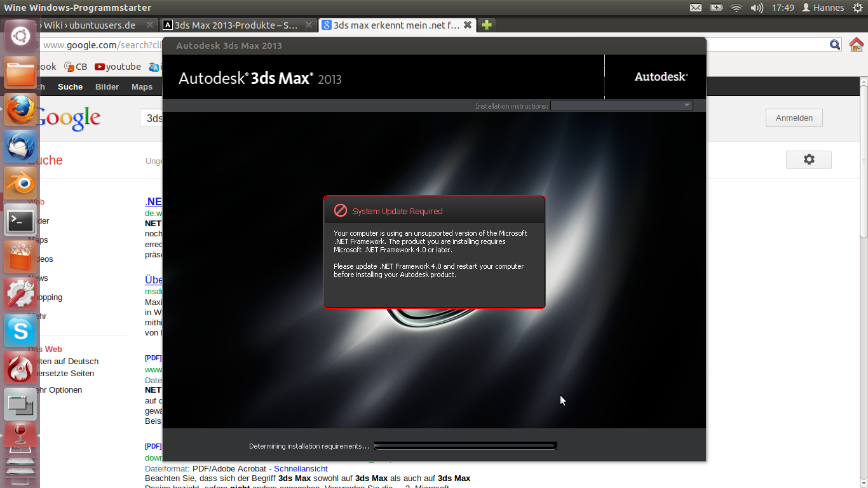The image size is (868, 488).
Task: Open the Hannes user menu in top panel
Action: pos(823,8)
